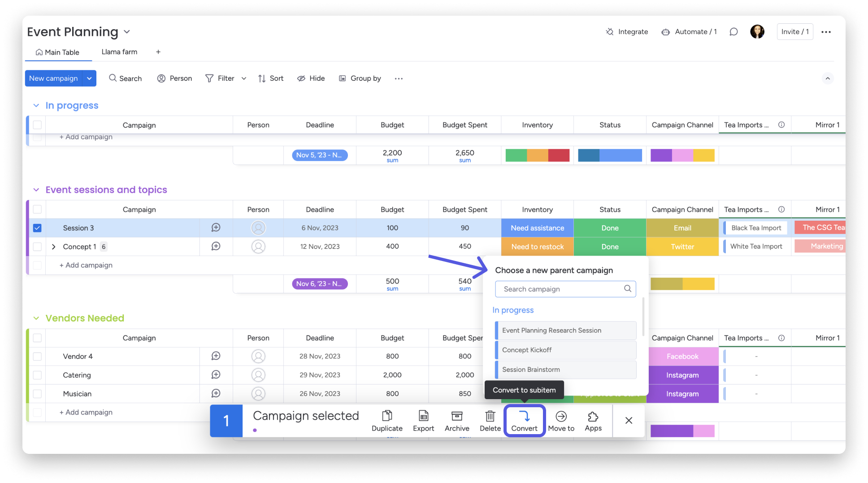Click the Convert action

(524, 421)
